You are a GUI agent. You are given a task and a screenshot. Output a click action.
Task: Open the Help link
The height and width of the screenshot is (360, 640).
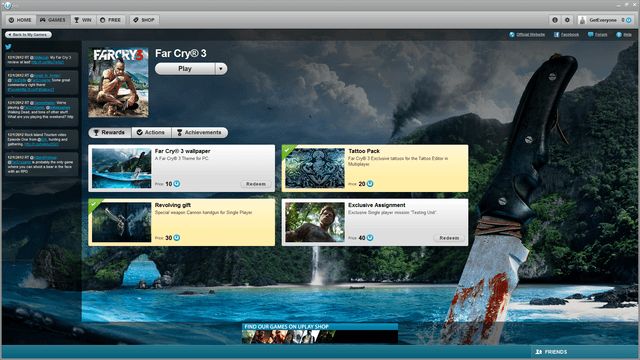pos(627,35)
